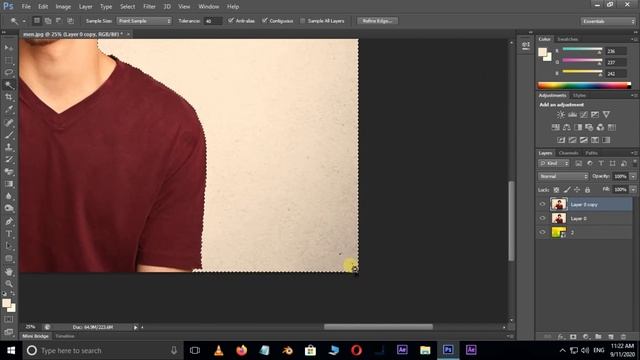Click the Add to Selection mode icon
Image resolution: width=640 pixels, height=360 pixels.
[48, 20]
